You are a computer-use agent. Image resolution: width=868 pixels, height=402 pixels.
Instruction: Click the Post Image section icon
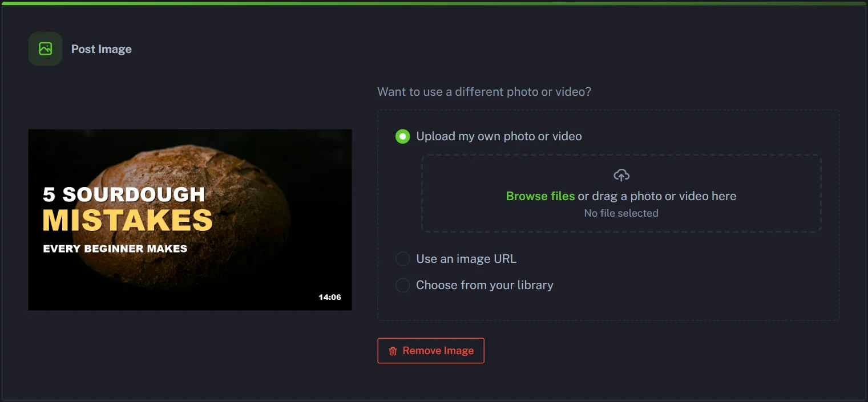point(45,49)
